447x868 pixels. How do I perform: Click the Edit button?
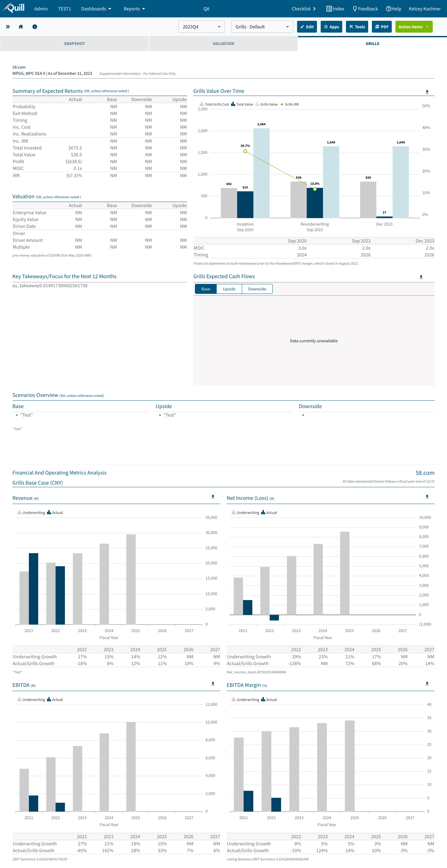tap(307, 27)
